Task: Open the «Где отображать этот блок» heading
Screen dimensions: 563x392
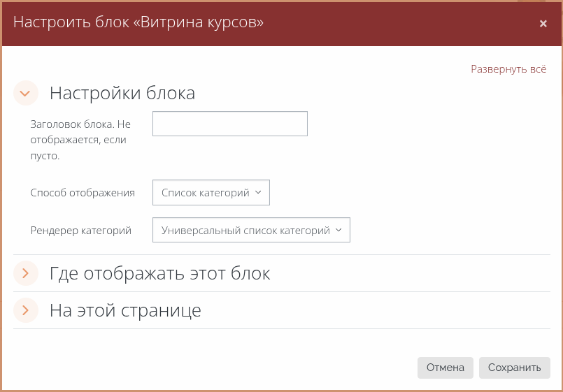Action: 159,273
